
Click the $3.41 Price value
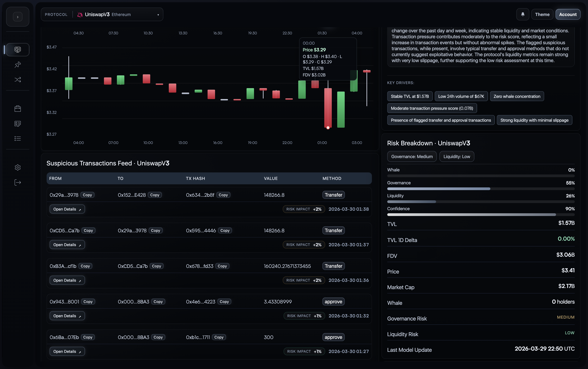568,270
